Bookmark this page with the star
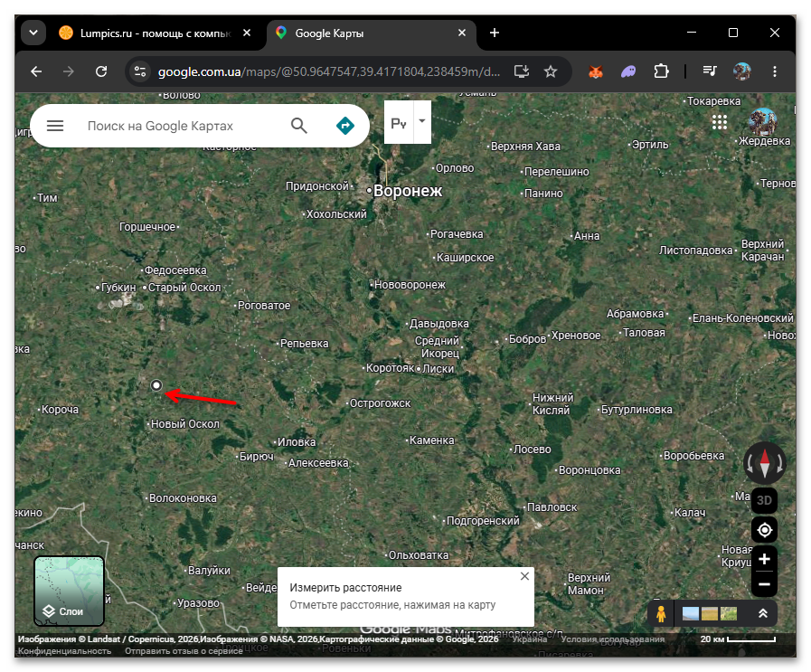 [x=551, y=71]
